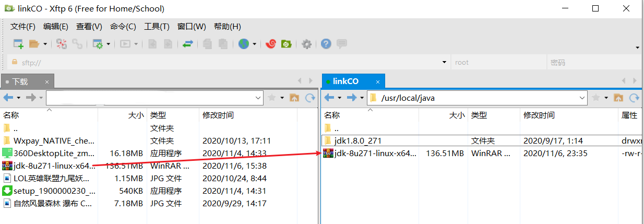Click the Disconnect toolbar icon
Screen dimensions: 644x224
(62, 44)
